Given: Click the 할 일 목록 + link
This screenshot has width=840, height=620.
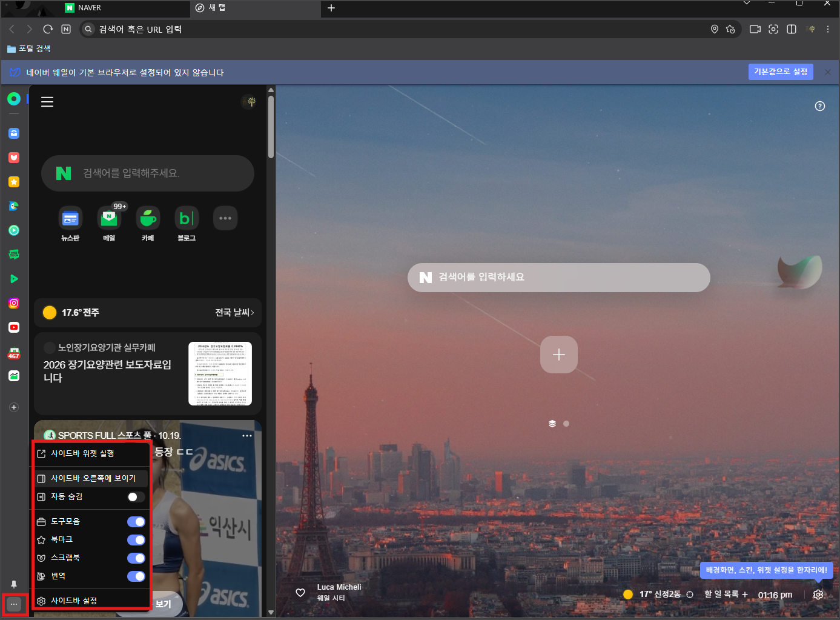Looking at the screenshot, I should coord(726,595).
